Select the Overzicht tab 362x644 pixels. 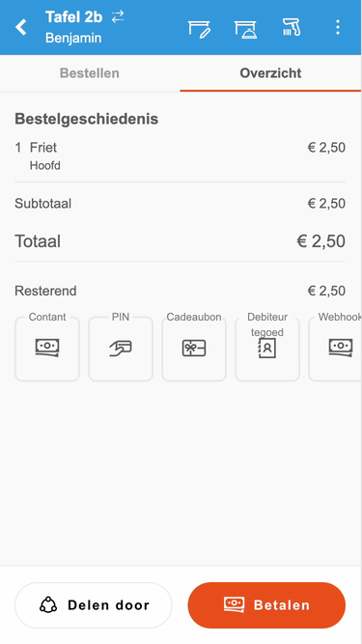270,73
